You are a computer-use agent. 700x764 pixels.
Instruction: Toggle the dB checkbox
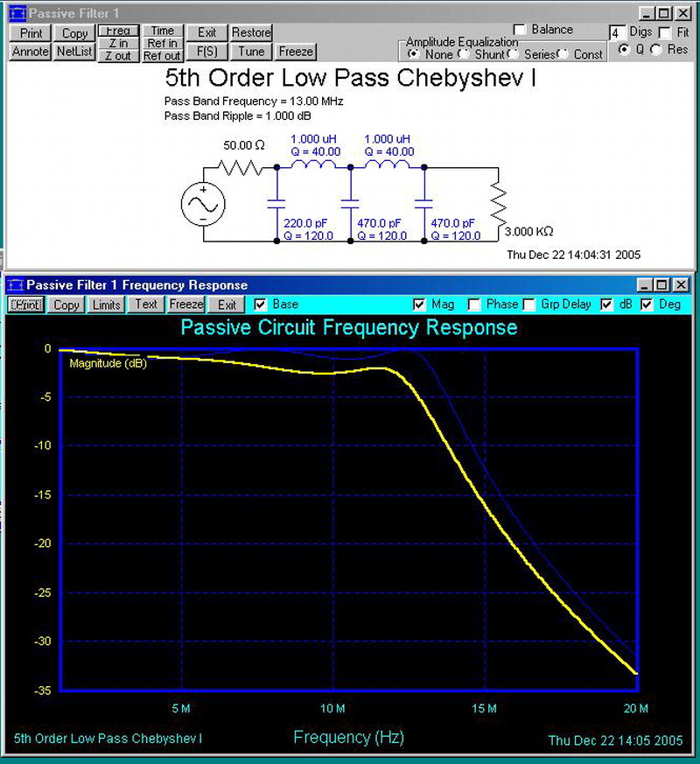coord(606,305)
